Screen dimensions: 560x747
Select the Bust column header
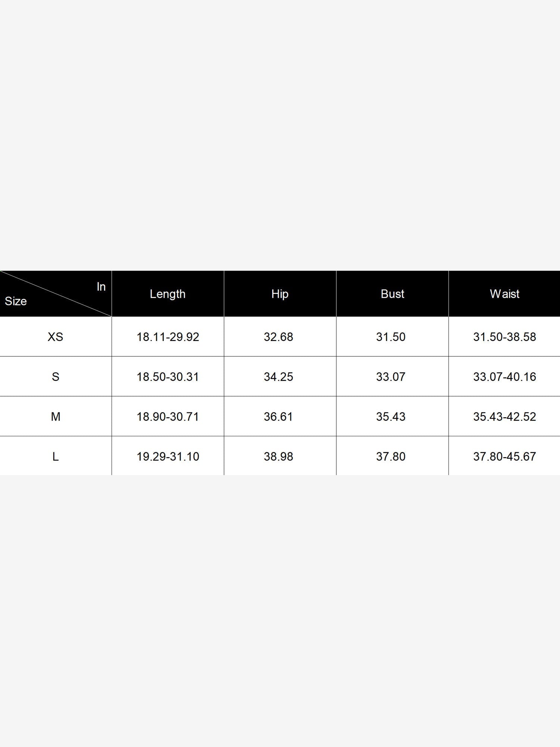392,294
